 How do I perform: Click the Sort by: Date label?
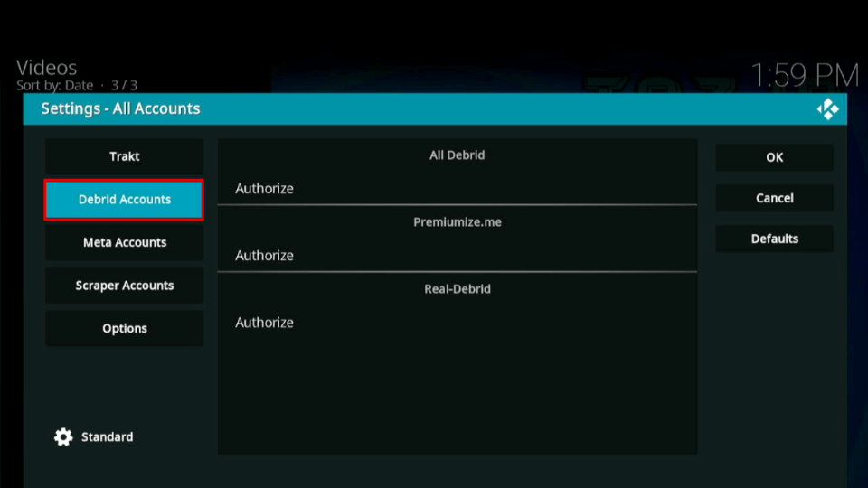tap(55, 86)
